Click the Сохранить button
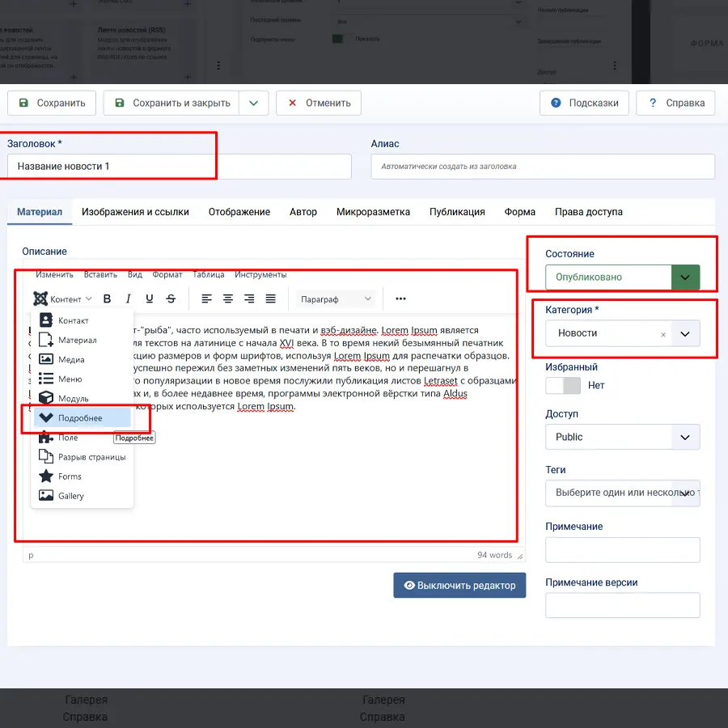This screenshot has width=728, height=728. (x=52, y=103)
